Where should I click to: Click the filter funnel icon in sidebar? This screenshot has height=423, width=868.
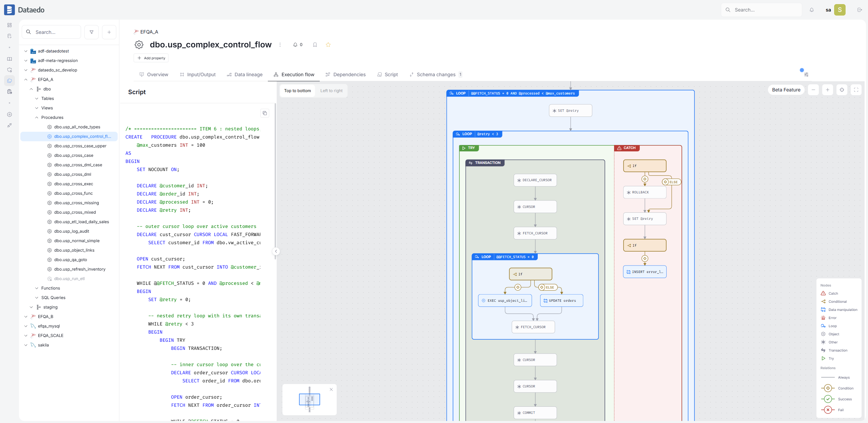92,32
